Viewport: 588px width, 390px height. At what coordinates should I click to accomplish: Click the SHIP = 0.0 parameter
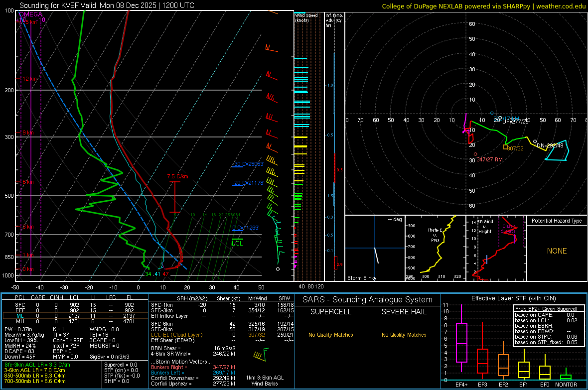(117, 381)
